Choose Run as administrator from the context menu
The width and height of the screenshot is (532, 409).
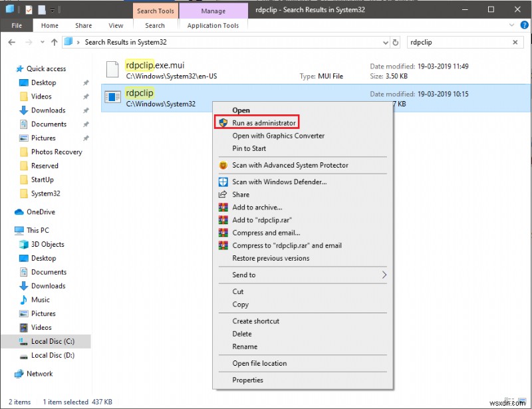pyautogui.click(x=262, y=123)
